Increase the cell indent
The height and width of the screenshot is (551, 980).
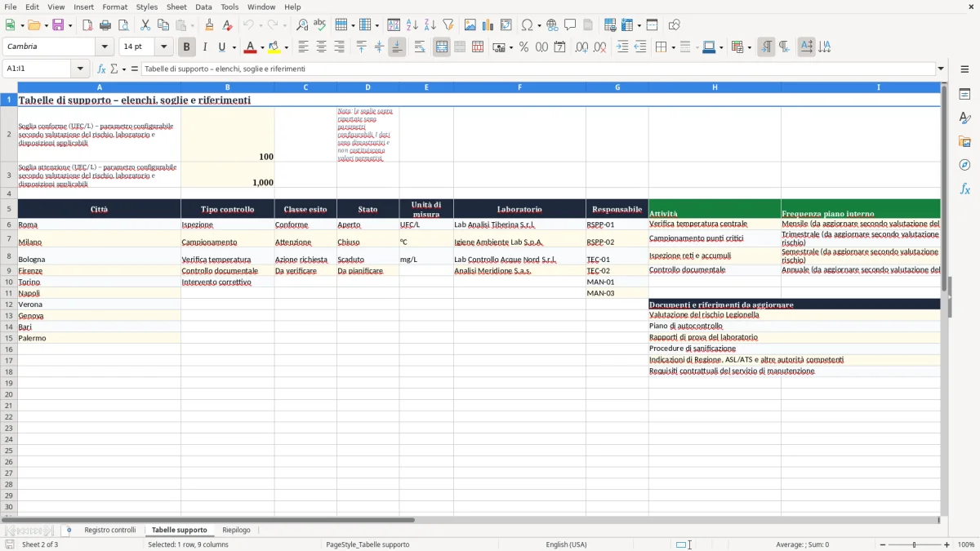tap(622, 47)
